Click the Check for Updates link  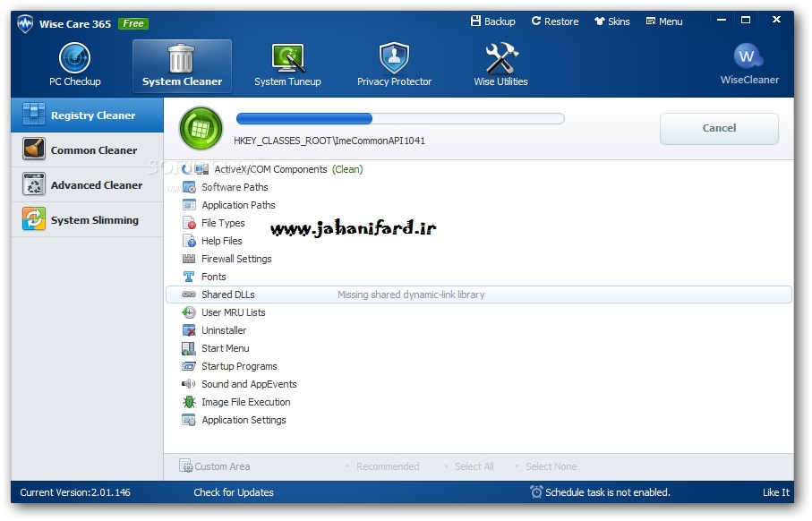tap(234, 492)
